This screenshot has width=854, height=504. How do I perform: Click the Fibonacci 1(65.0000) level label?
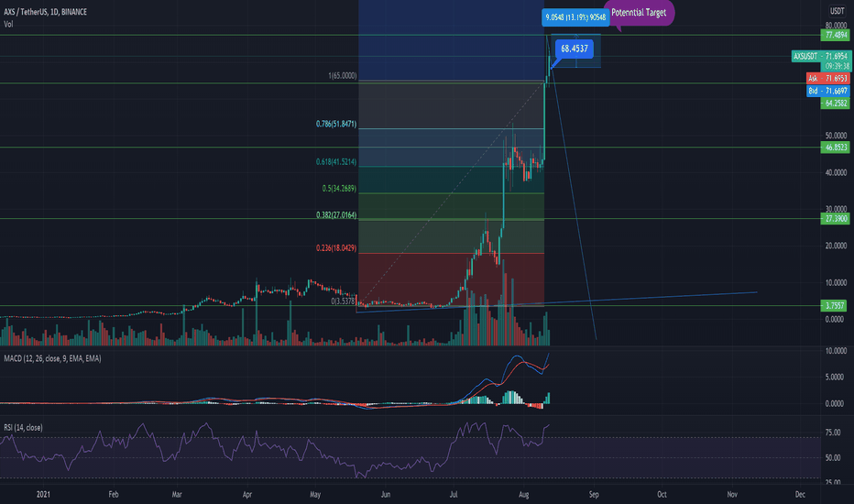click(343, 76)
